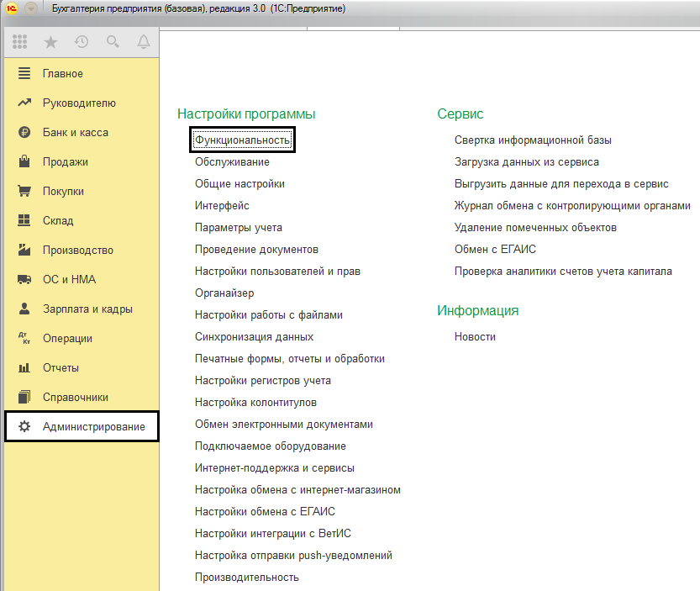Open Подключаемое оборудование settings

(270, 446)
